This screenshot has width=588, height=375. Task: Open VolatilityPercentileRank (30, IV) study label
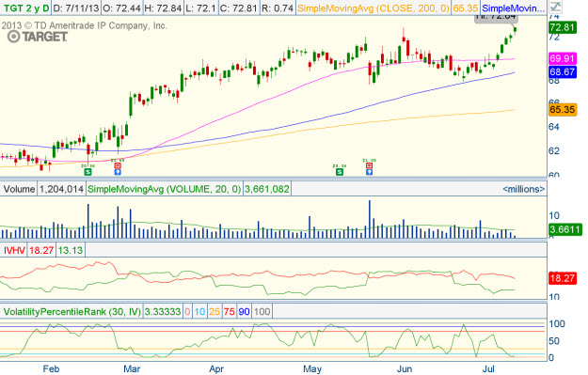(x=72, y=311)
